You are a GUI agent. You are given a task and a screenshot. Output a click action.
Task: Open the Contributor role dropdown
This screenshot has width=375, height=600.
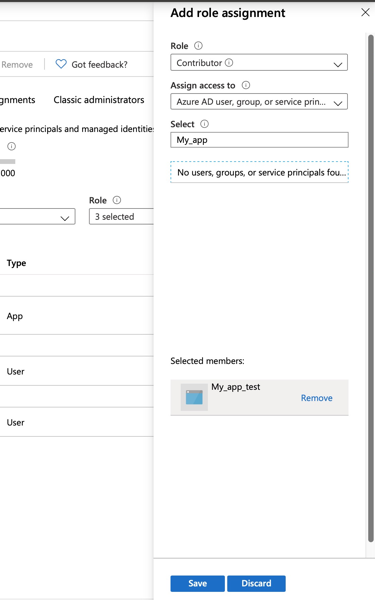[x=259, y=62]
